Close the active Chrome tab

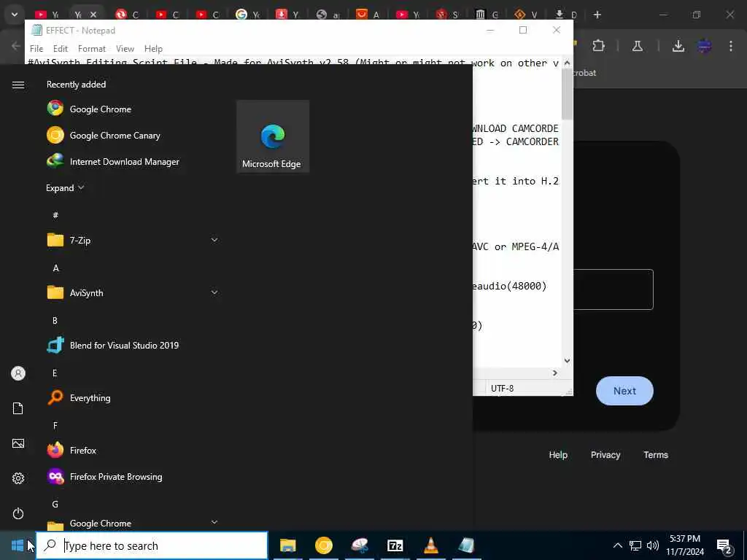pyautogui.click(x=93, y=15)
